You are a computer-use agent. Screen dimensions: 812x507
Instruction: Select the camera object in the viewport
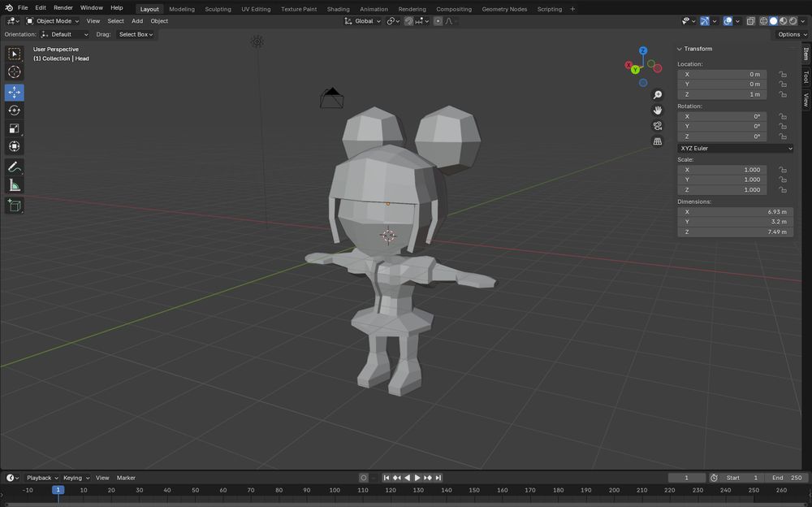[331, 98]
